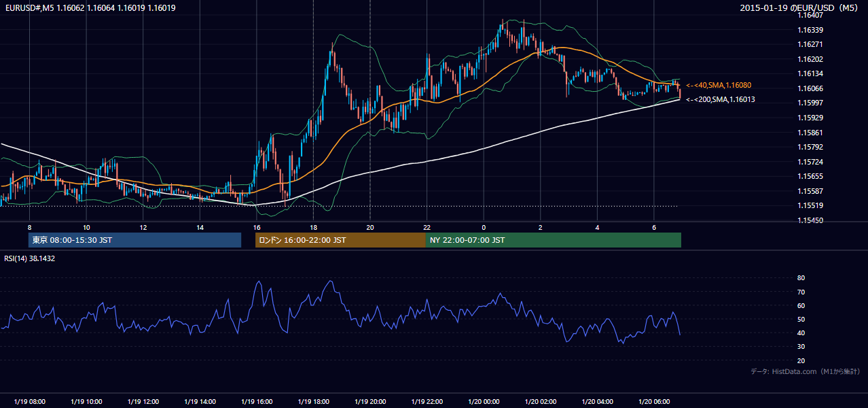Click the 1/19 10:00 time label
The height and width of the screenshot is (408, 868).
point(86,402)
